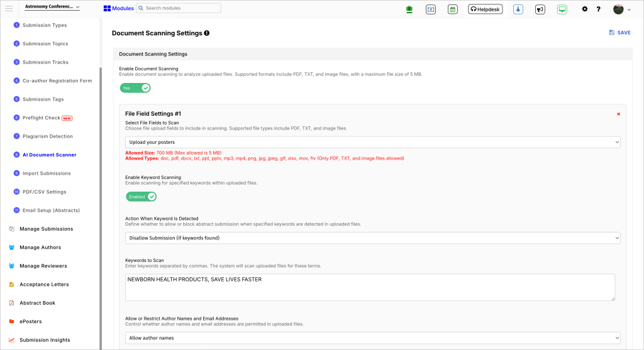Image resolution: width=644 pixels, height=350 pixels.
Task: Remove File Field Settings #1 with red X
Action: coord(618,114)
